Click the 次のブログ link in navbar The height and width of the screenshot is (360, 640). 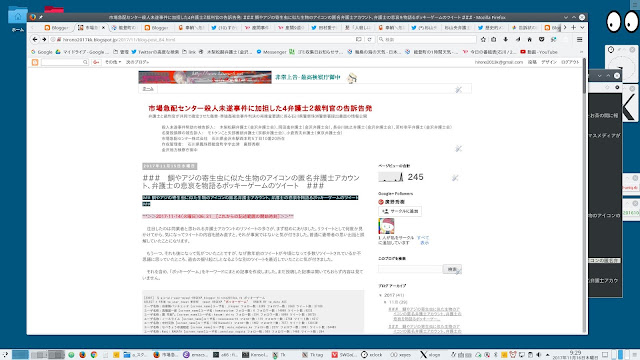[x=138, y=62]
